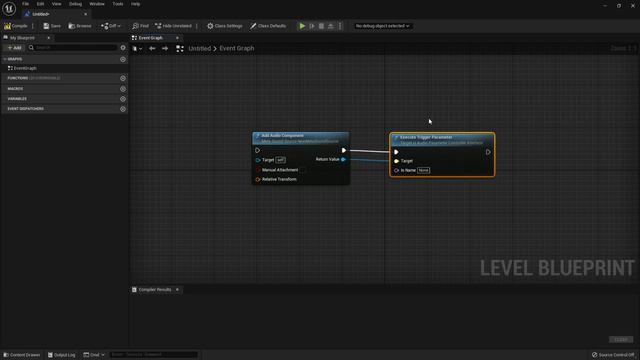Open the View menu
The width and height of the screenshot is (640, 360).
point(56,4)
